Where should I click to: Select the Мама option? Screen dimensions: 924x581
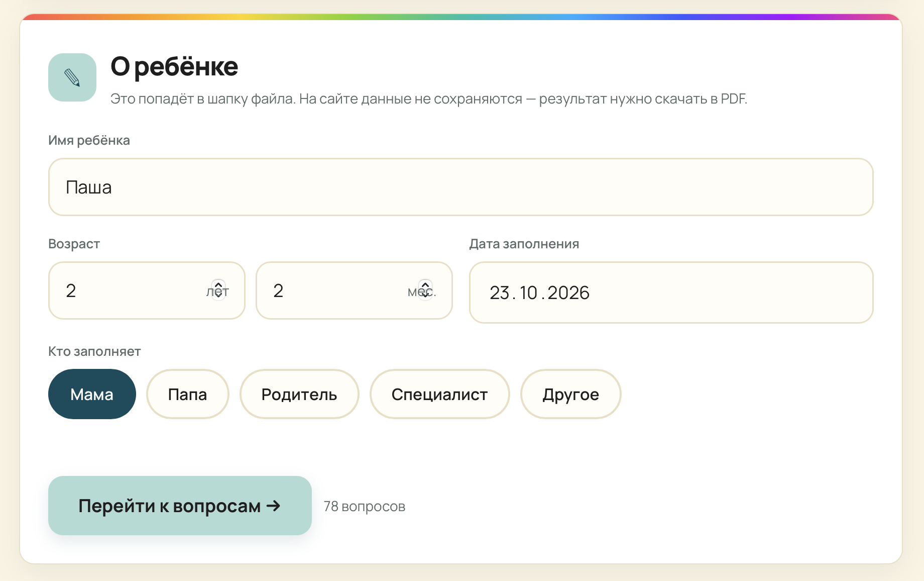point(92,394)
